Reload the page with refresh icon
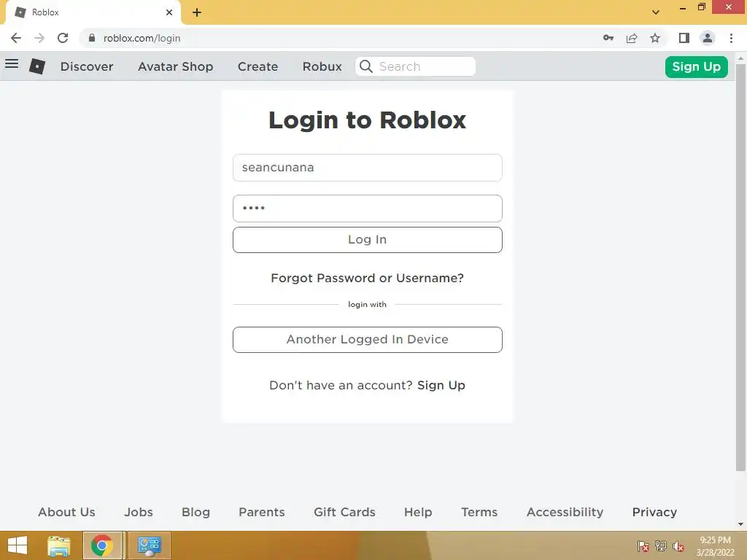Image resolution: width=747 pixels, height=560 pixels. pos(63,38)
